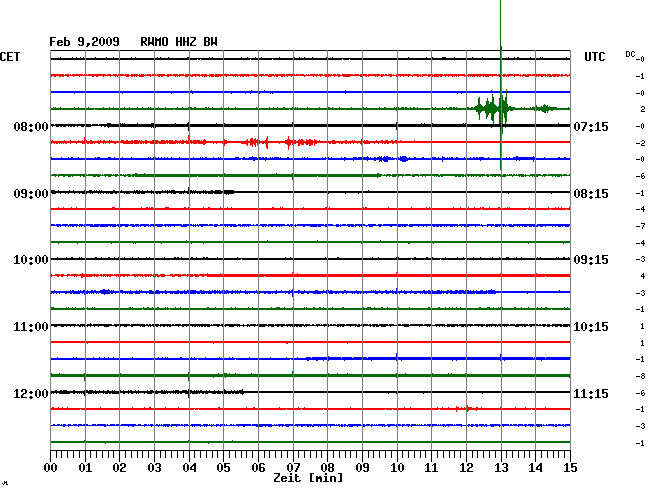The width and height of the screenshot is (650, 494).
Task: Click minute tick label 15
Action: pos(570,468)
